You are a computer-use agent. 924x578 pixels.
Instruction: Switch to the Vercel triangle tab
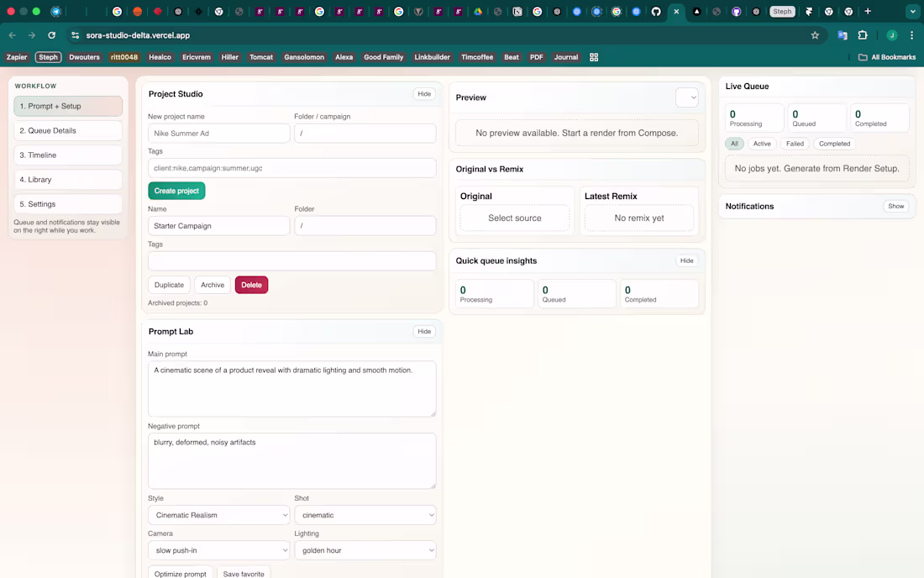696,11
